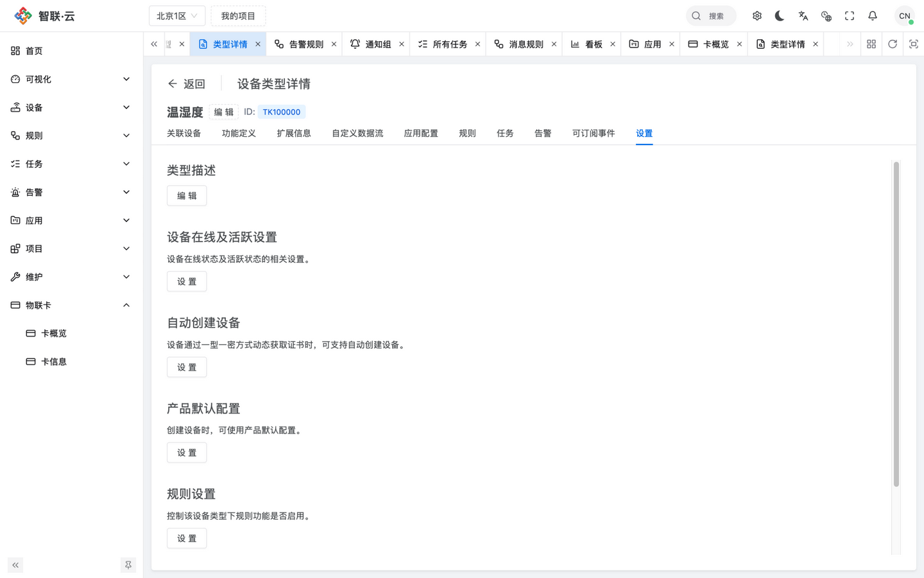Screen dimensions: 924x578
Task: Select the 可订阅事件 tab
Action: [594, 134]
